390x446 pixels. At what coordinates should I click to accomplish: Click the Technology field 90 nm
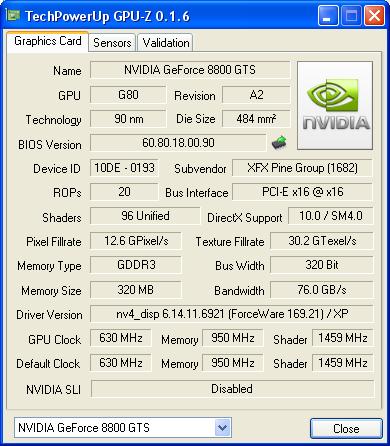coord(128,119)
